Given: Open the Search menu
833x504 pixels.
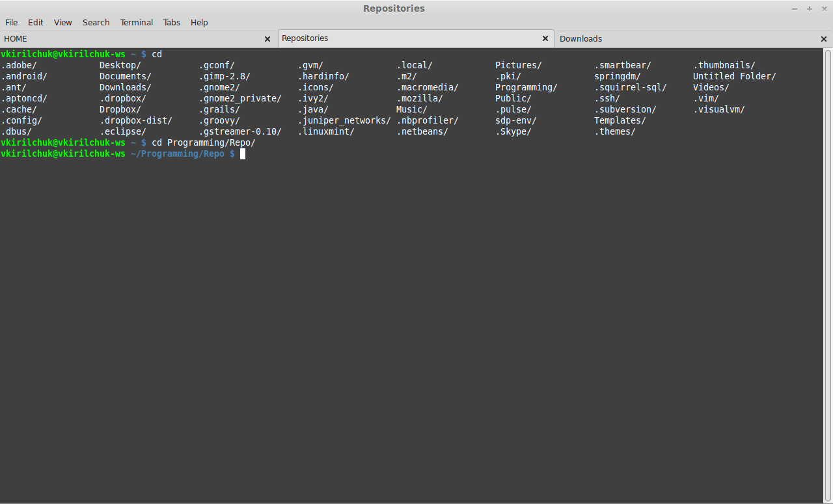Looking at the screenshot, I should 96,22.
